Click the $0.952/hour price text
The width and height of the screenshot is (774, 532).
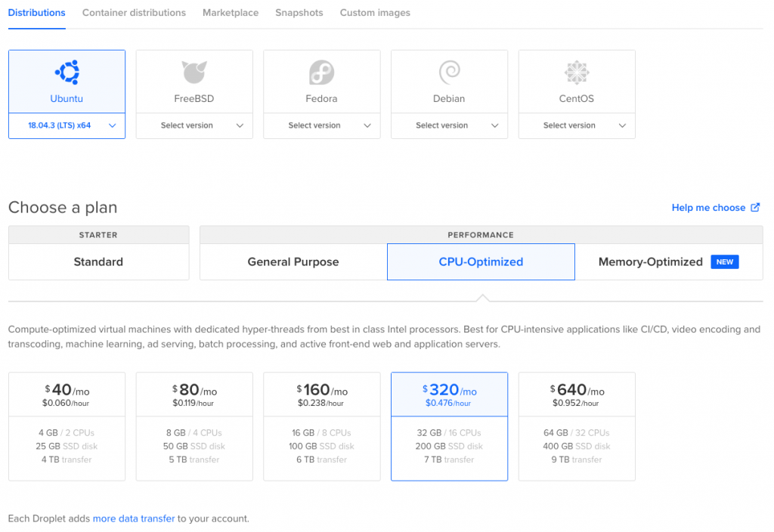(575, 404)
